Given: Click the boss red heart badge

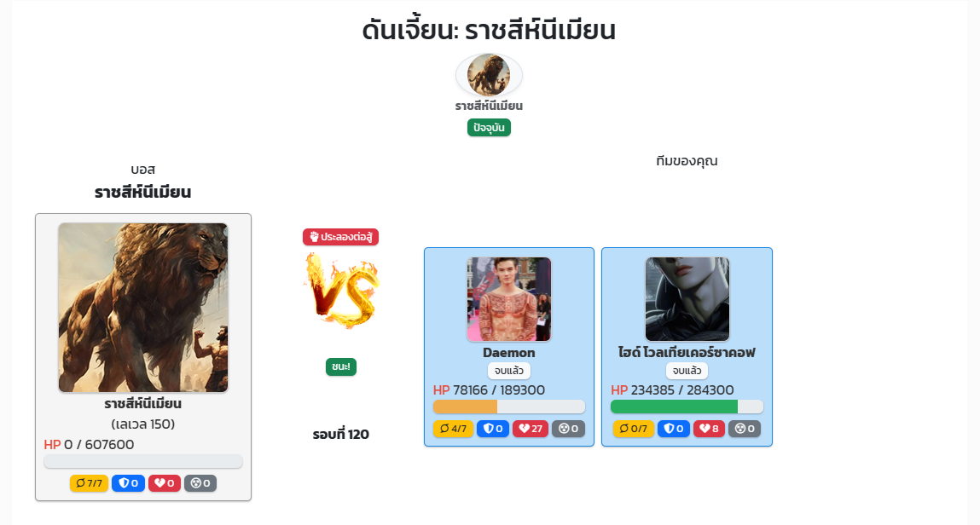Looking at the screenshot, I should 165,483.
